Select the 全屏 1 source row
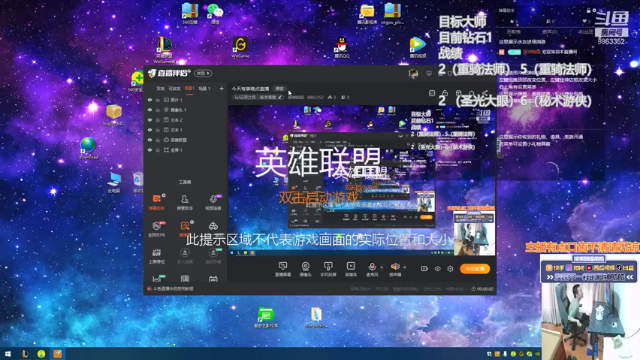 [x=186, y=150]
